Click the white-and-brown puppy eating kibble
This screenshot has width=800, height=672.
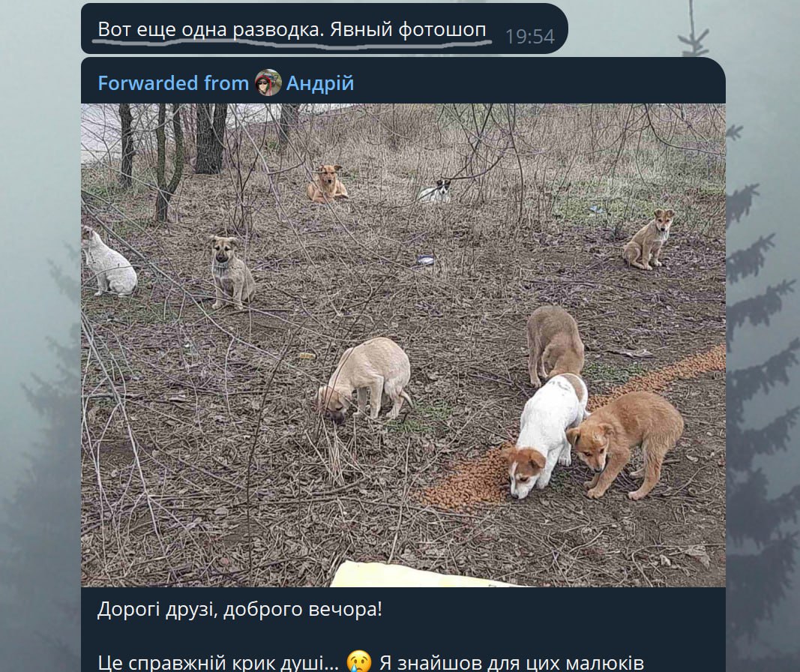pyautogui.click(x=544, y=435)
